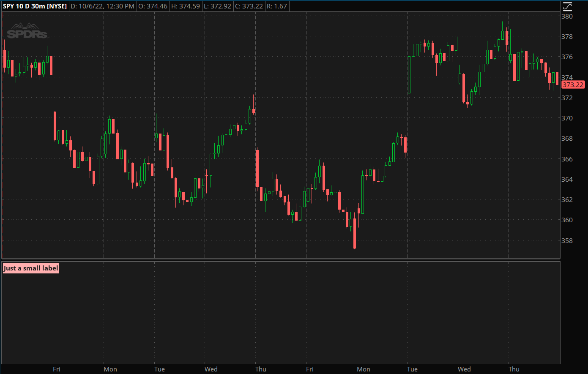Select the 'Just a small label' tag
Screen dimensions: 588x374
click(31, 268)
